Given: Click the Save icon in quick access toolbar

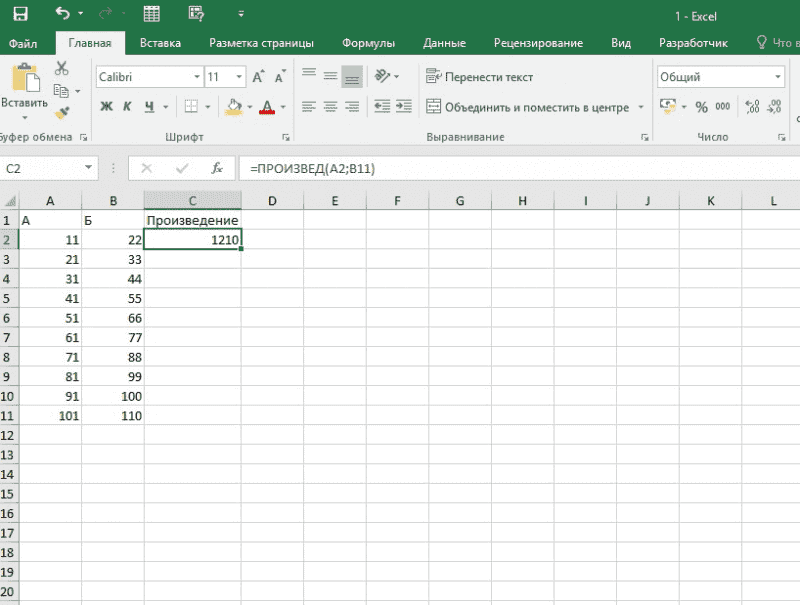Looking at the screenshot, I should pos(19,14).
